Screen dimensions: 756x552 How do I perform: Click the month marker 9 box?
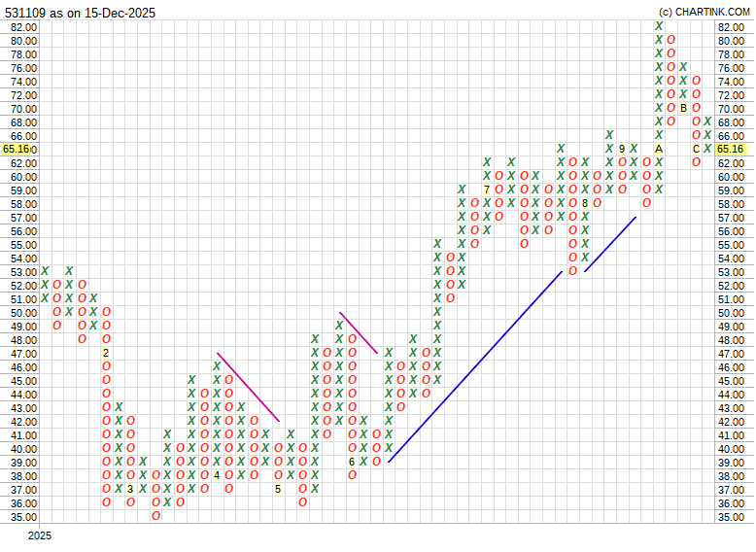[622, 149]
